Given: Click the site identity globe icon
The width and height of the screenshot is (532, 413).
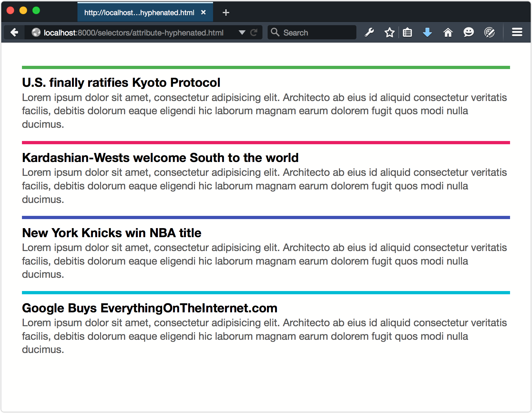Looking at the screenshot, I should click(36, 33).
